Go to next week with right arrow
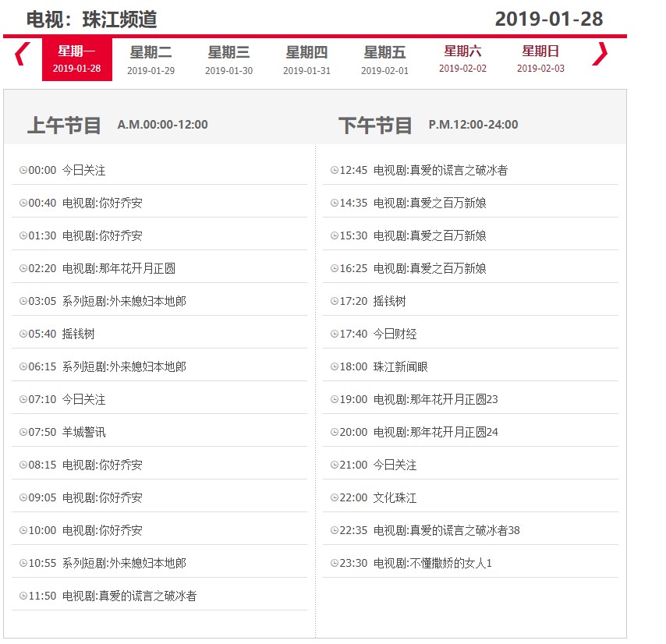 coord(600,54)
